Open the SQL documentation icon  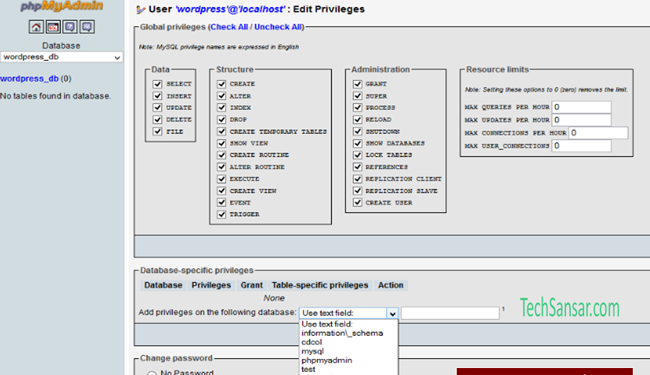tap(87, 27)
